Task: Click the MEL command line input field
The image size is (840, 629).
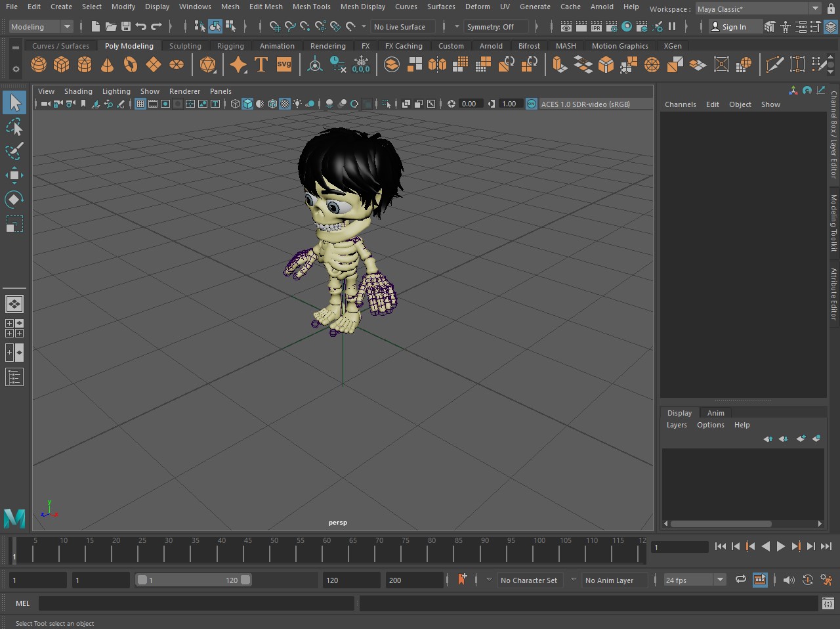Action: pos(196,603)
